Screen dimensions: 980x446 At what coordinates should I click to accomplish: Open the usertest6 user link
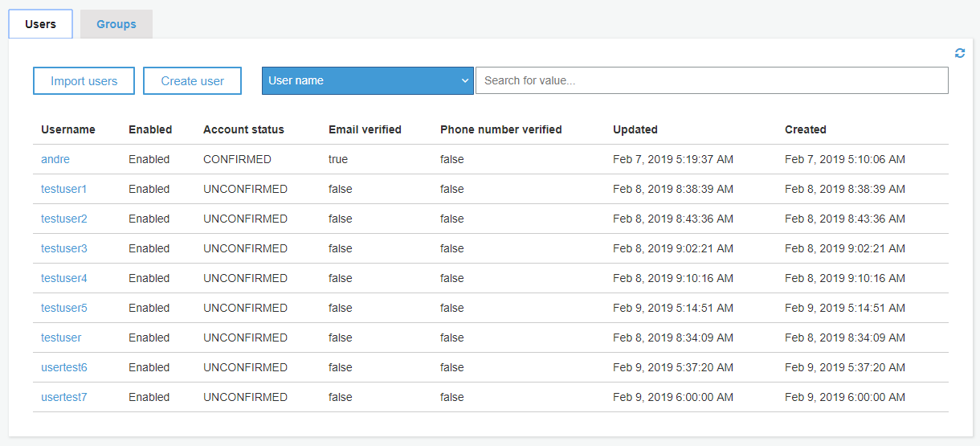[64, 367]
